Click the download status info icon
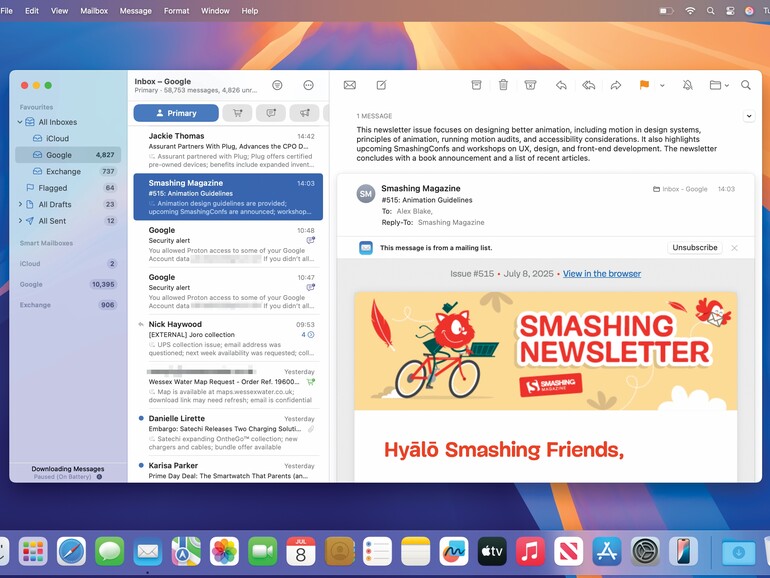Screen dimensions: 770x578 pyautogui.click(x=99, y=477)
